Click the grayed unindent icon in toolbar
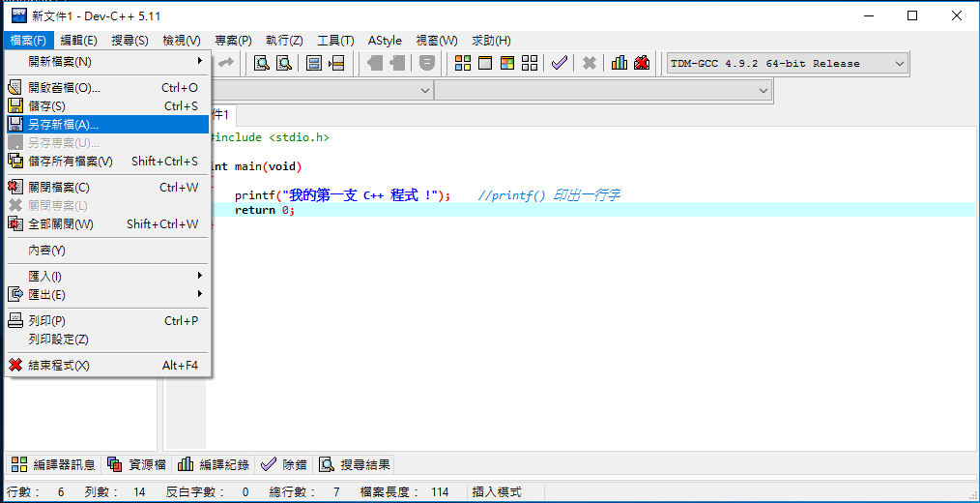The width and height of the screenshot is (980, 503). [x=397, y=63]
